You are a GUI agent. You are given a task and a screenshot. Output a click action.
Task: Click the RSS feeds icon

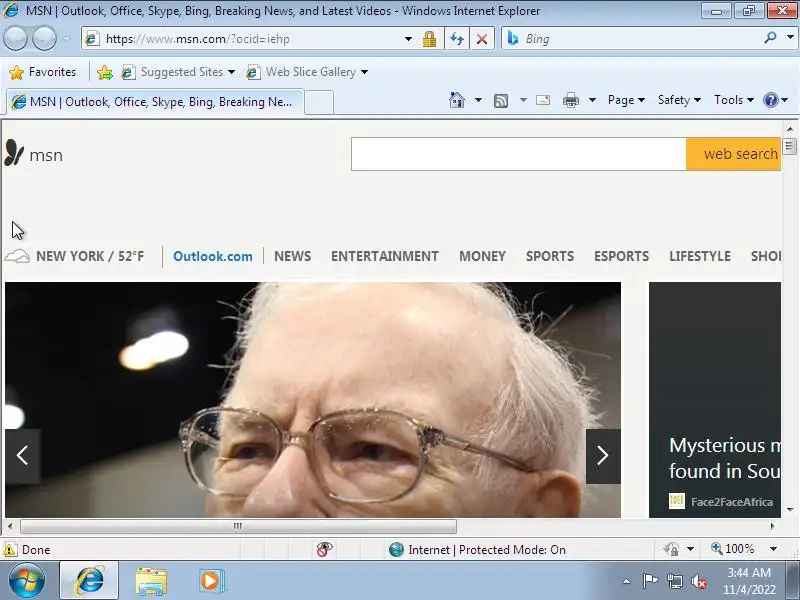(x=501, y=101)
